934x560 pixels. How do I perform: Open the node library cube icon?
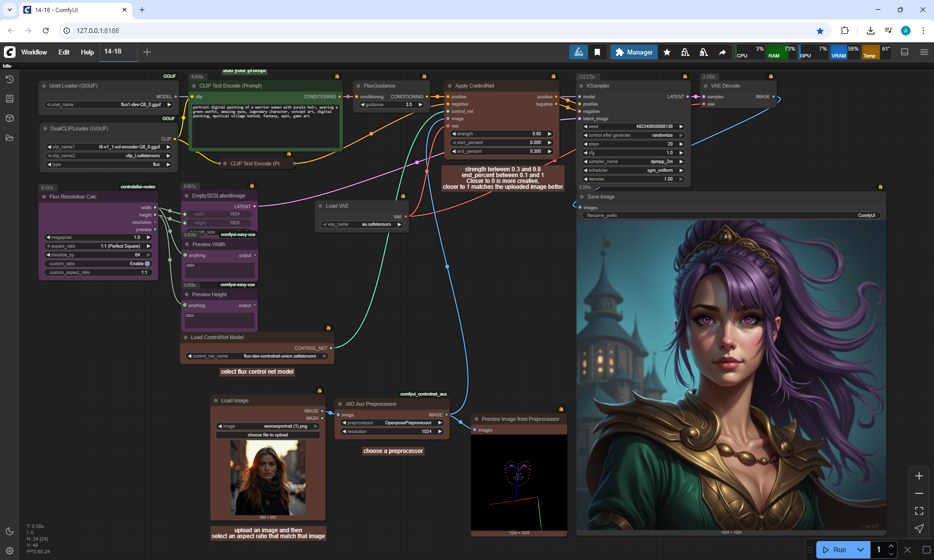tap(10, 118)
